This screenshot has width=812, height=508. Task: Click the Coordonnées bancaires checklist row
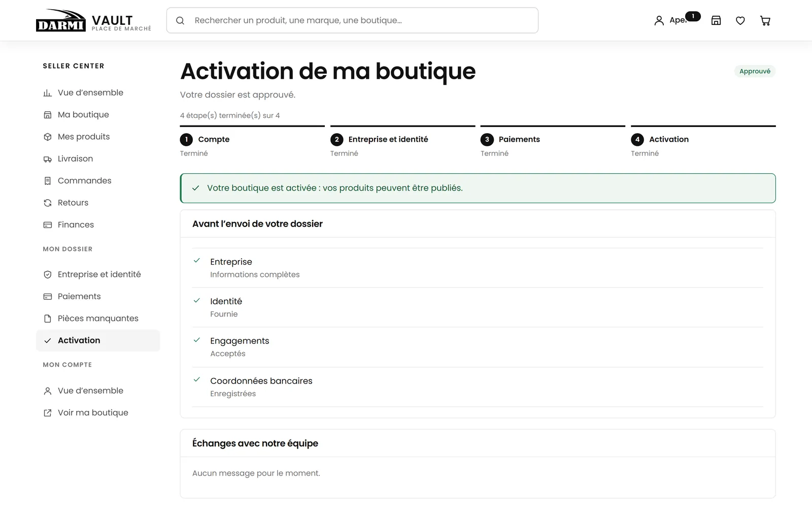pyautogui.click(x=478, y=387)
